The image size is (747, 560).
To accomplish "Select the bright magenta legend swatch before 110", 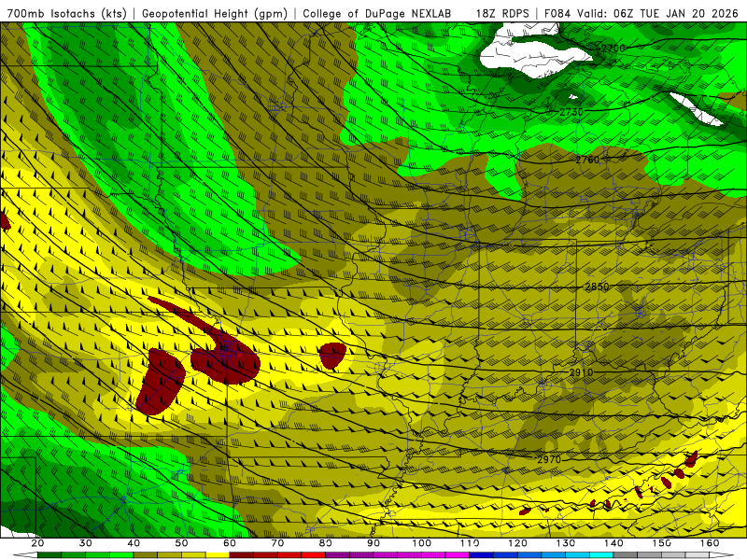I will (x=458, y=554).
